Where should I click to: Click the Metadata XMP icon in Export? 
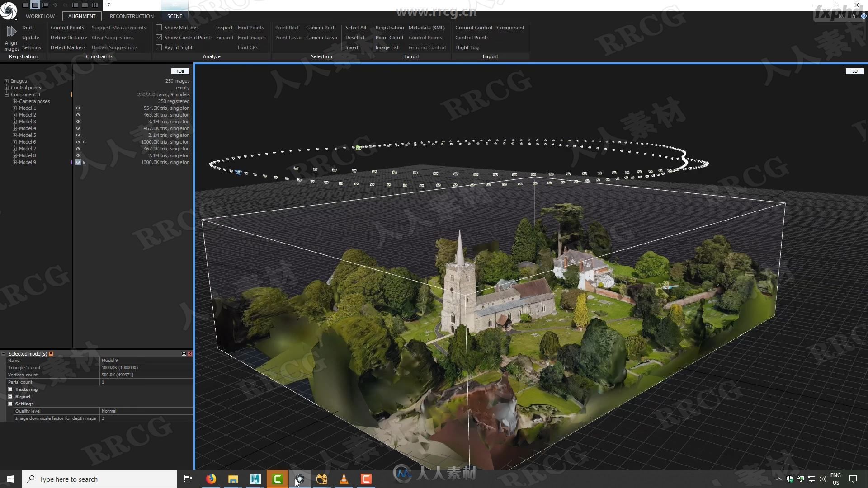[427, 27]
